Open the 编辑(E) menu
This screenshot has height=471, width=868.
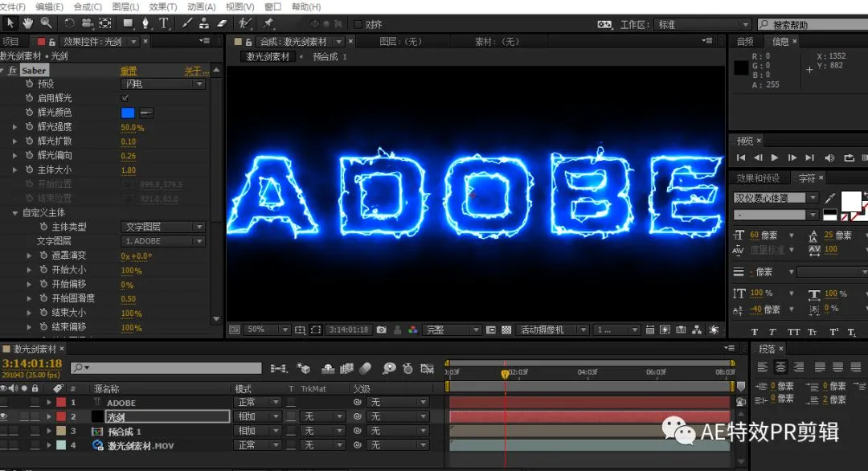[49, 6]
